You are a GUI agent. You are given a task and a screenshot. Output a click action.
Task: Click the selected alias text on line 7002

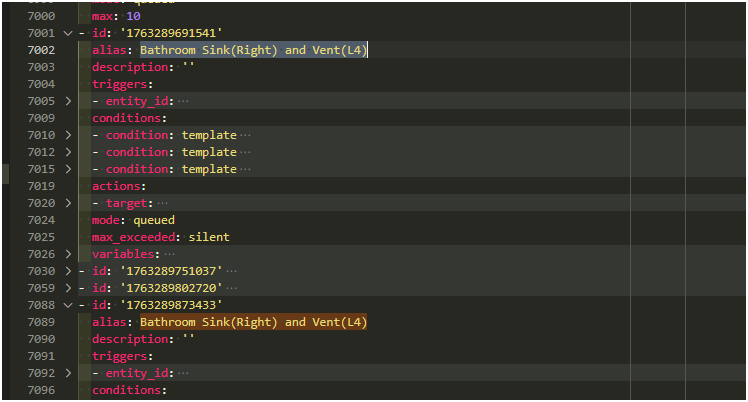253,50
